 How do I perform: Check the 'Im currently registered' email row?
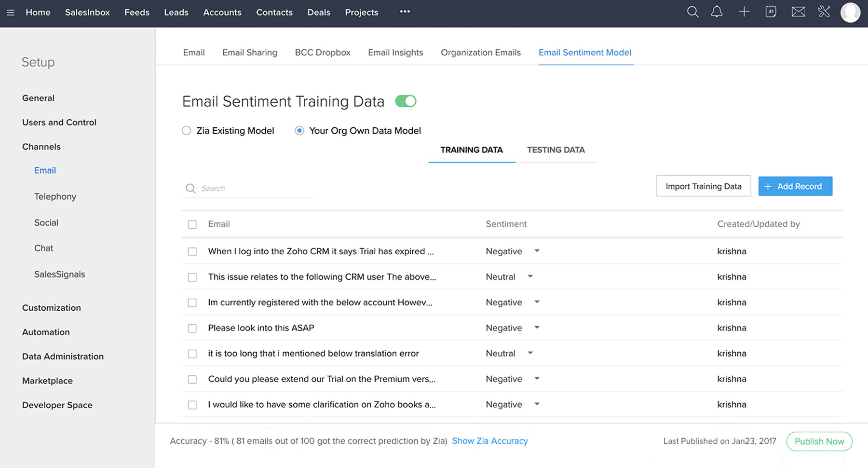192,303
